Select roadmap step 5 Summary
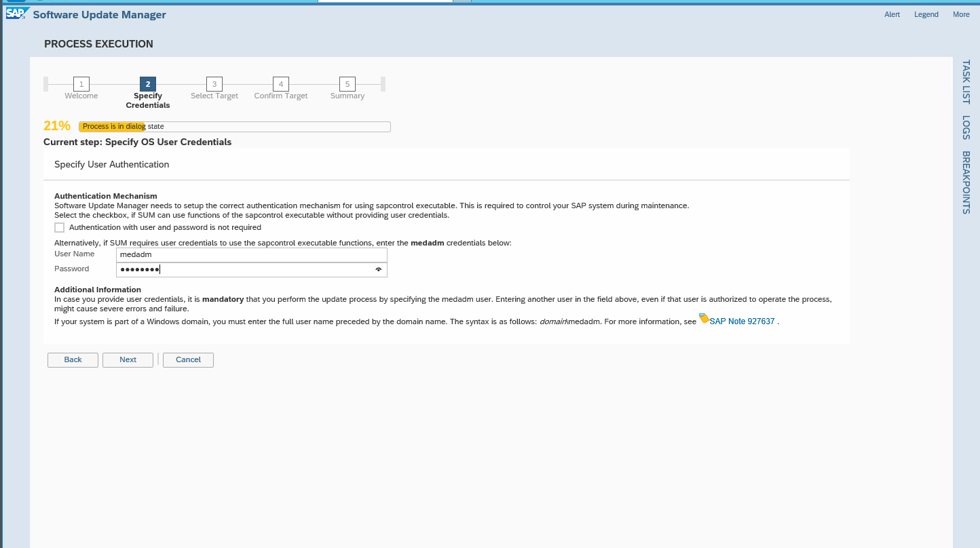The height and width of the screenshot is (548, 980). click(347, 84)
